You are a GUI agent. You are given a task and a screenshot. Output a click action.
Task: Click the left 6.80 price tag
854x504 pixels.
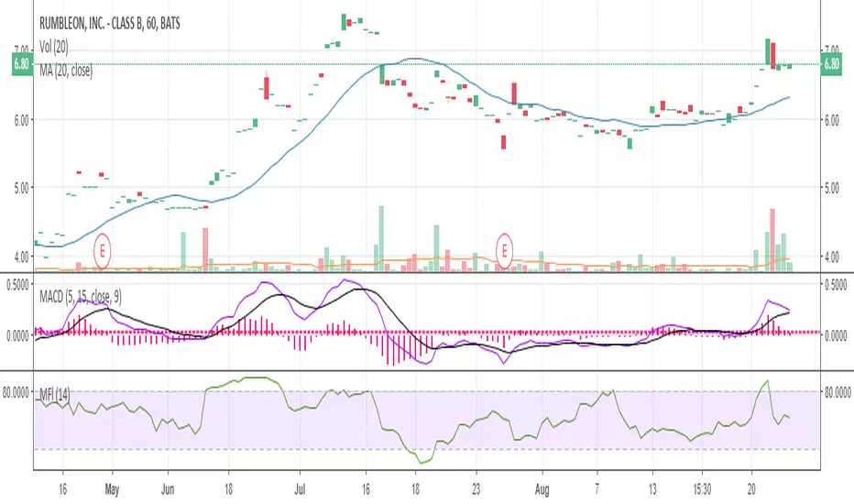[x=21, y=64]
